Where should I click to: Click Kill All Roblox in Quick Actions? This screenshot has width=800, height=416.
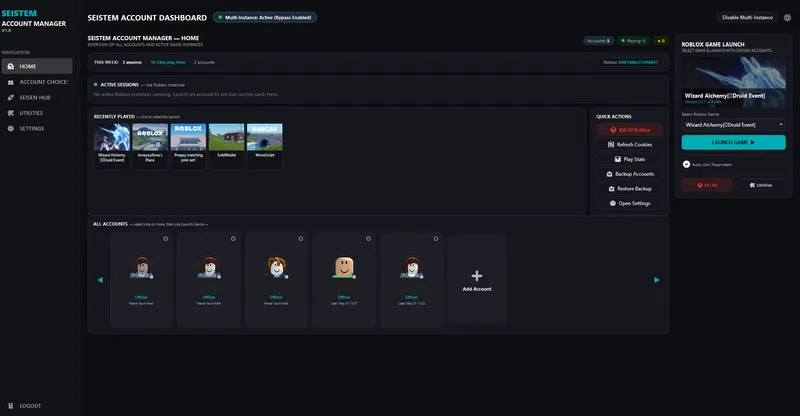630,130
